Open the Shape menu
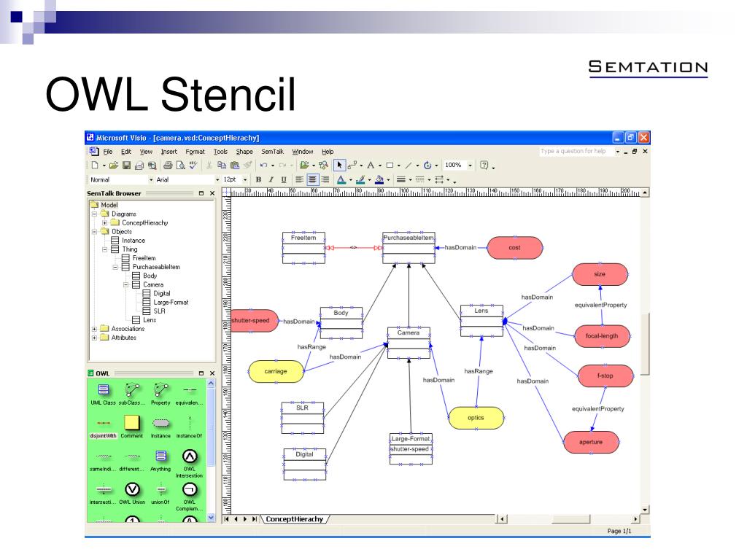 point(244,152)
